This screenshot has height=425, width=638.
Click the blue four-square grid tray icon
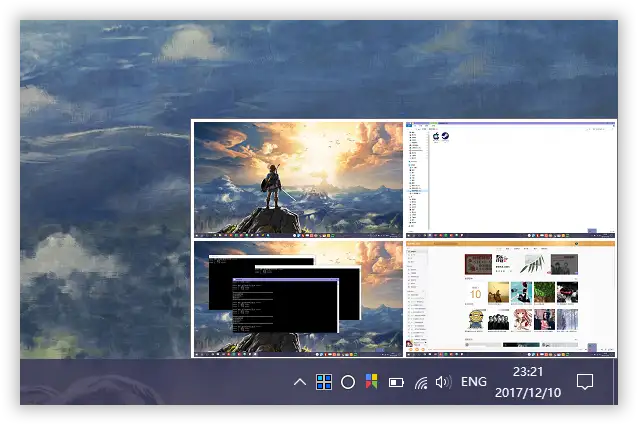[324, 382]
